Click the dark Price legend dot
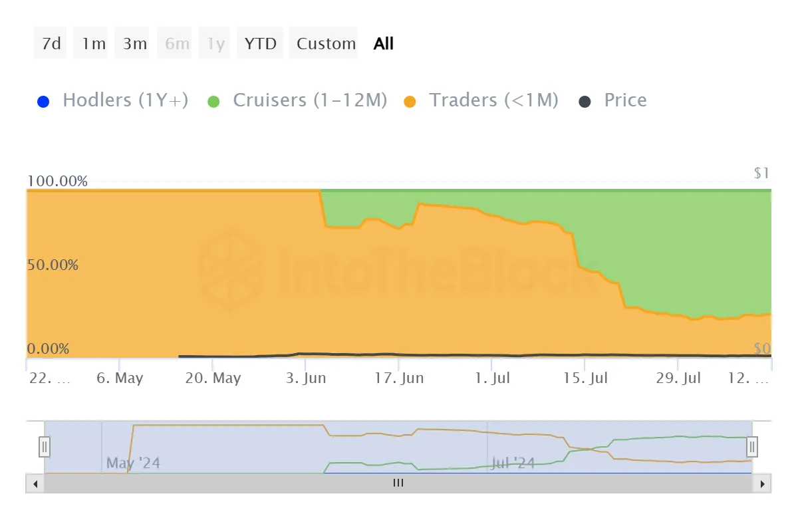The height and width of the screenshot is (532, 798). (x=585, y=102)
